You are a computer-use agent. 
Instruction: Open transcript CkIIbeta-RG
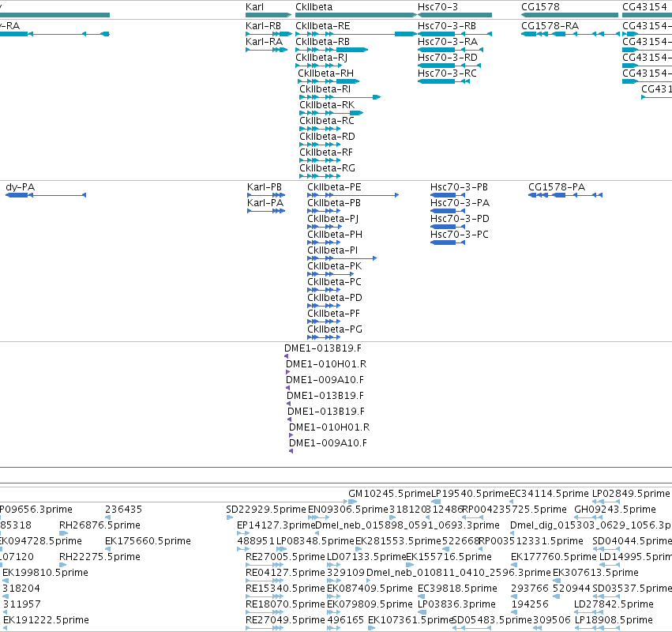tap(327, 168)
